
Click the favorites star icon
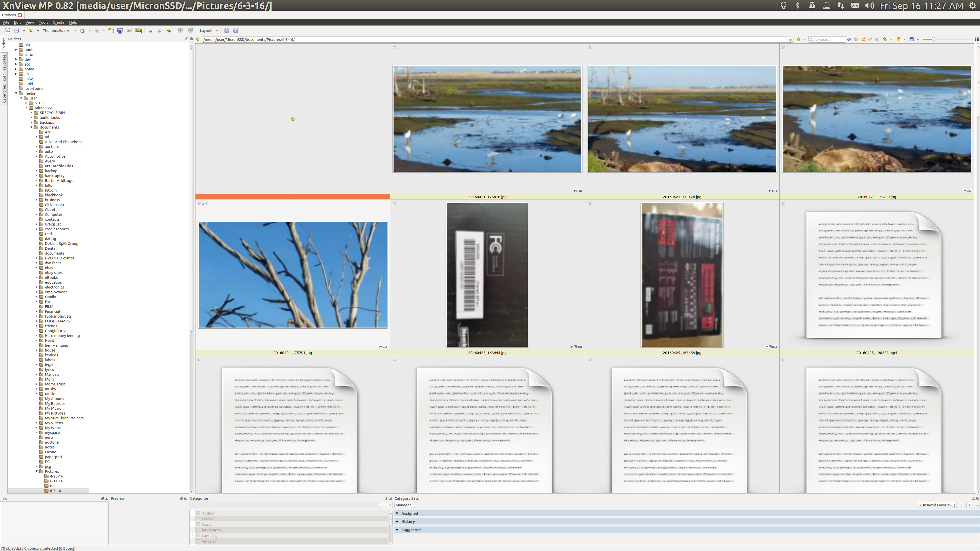(x=799, y=40)
